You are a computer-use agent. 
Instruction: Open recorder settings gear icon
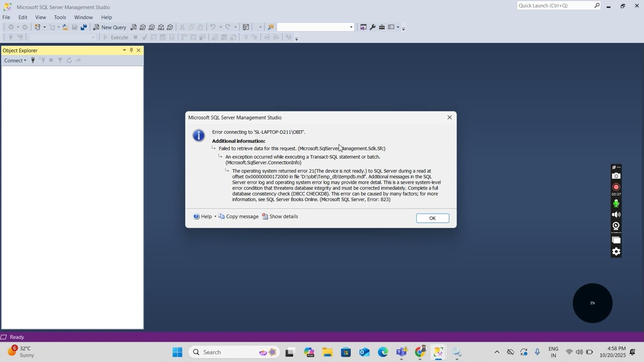(x=616, y=251)
